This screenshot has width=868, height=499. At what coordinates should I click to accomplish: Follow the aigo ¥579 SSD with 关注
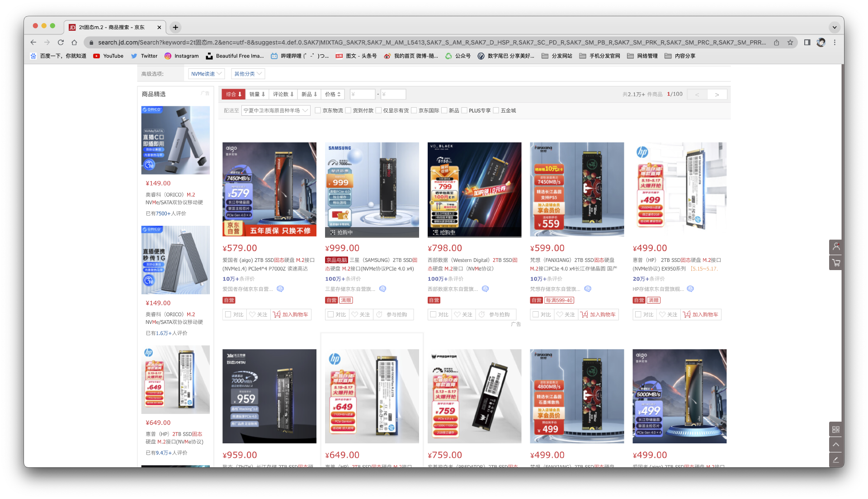pyautogui.click(x=259, y=315)
